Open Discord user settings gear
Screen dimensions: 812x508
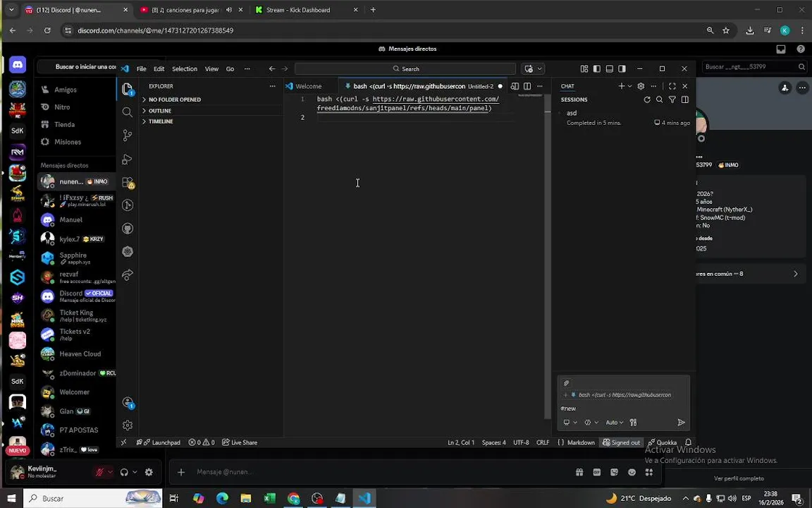coord(149,472)
